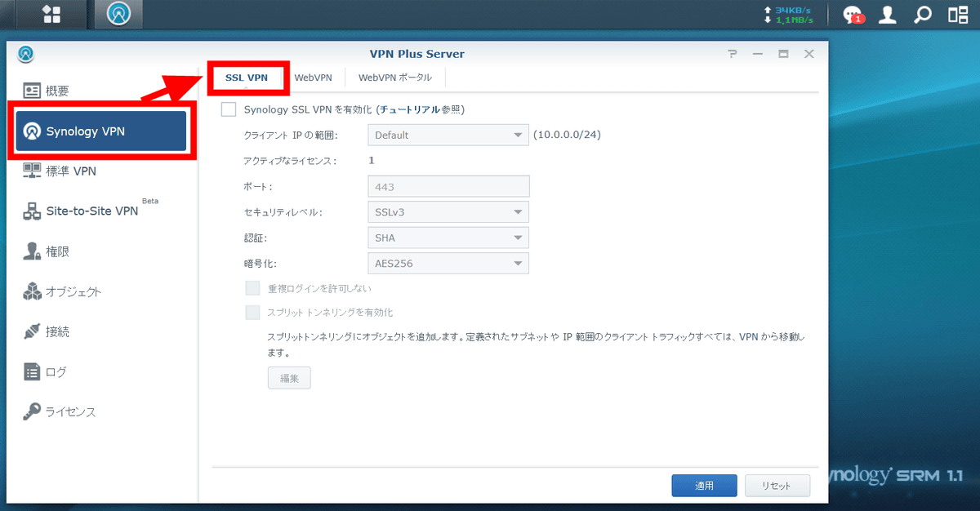The width and height of the screenshot is (980, 511).
Task: Click the リセット button
Action: [777, 486]
